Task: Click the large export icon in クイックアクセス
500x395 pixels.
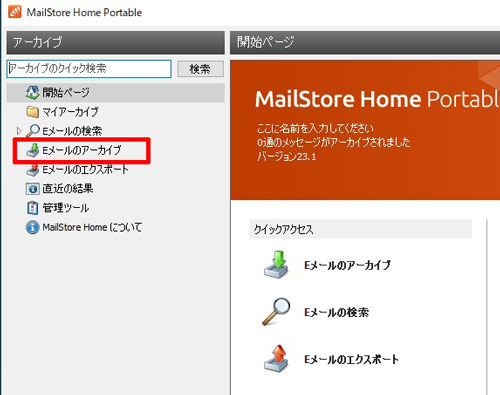Action: tap(276, 359)
